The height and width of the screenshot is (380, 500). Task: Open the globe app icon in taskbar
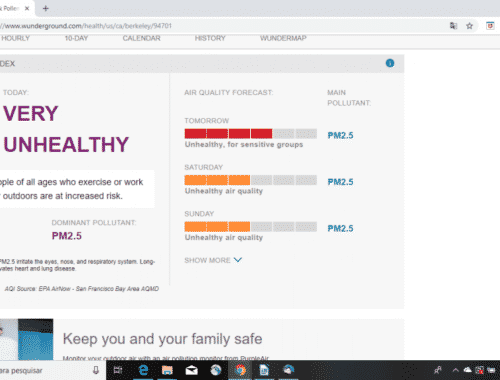pyautogui.click(x=216, y=370)
